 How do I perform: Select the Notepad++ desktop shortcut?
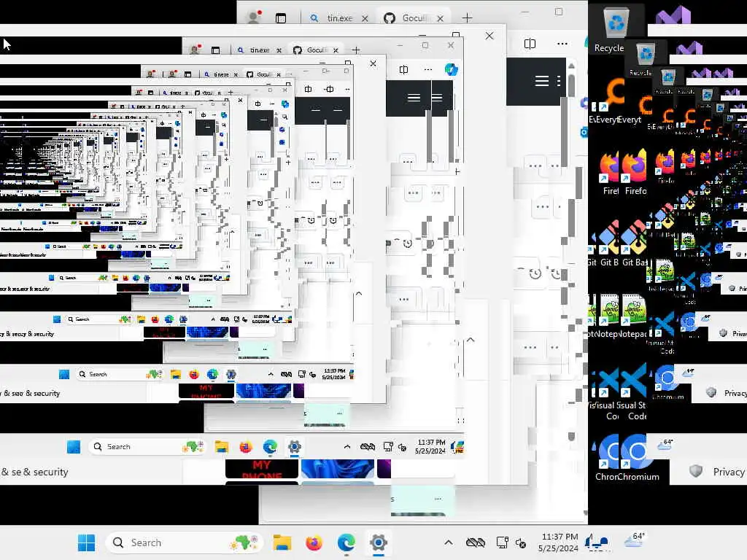[x=635, y=315]
